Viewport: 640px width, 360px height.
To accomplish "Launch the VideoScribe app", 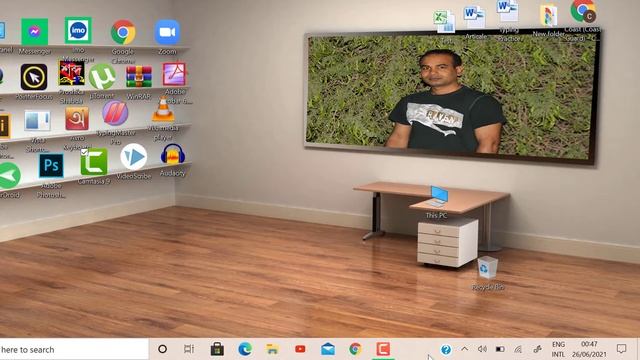I will (133, 157).
